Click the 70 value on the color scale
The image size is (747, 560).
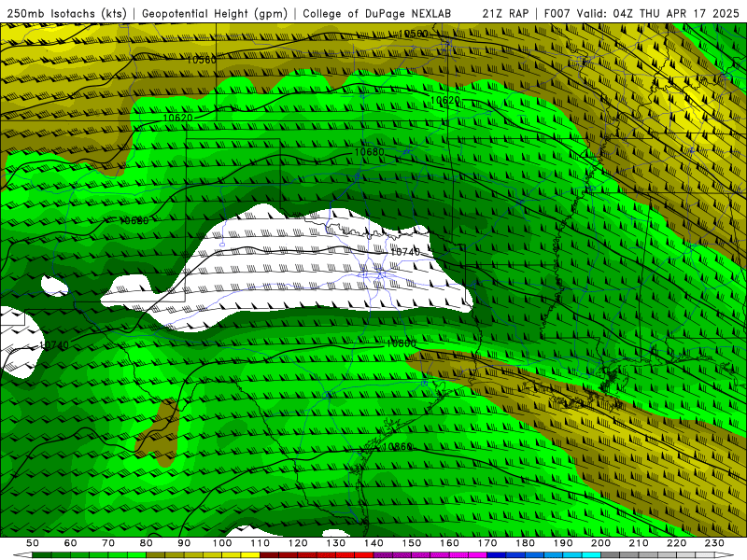pyautogui.click(x=108, y=543)
